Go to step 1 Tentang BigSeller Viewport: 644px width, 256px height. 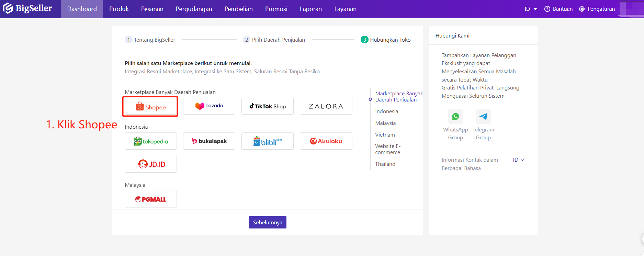coord(150,40)
